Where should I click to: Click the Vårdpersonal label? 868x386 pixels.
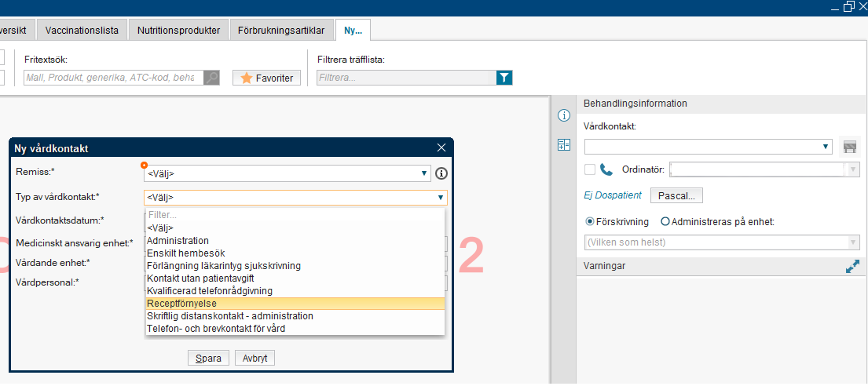coord(48,282)
